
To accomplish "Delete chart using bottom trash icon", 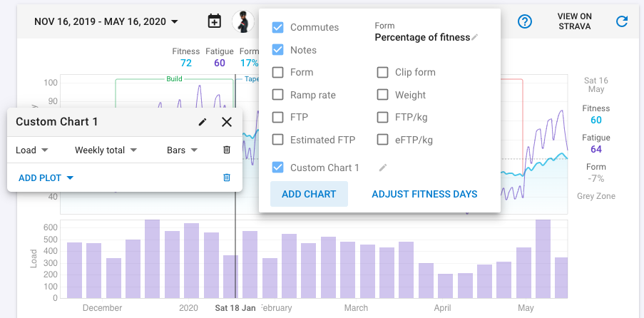I will (227, 178).
